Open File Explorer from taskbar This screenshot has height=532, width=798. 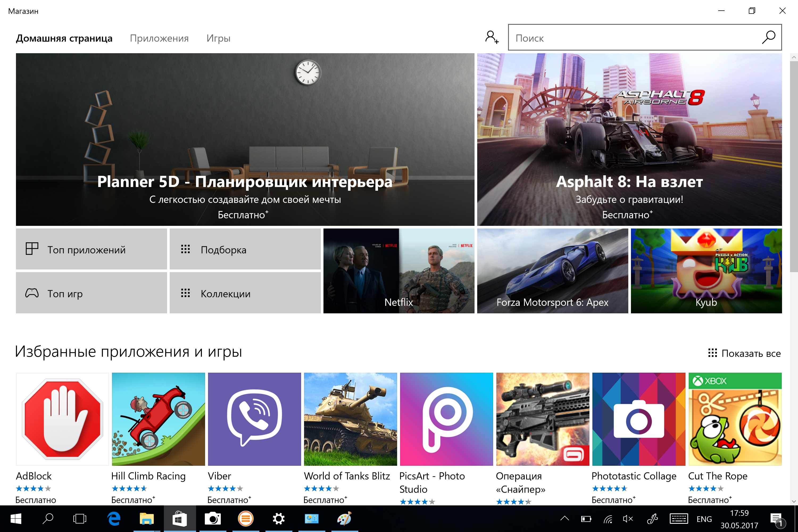[147, 518]
